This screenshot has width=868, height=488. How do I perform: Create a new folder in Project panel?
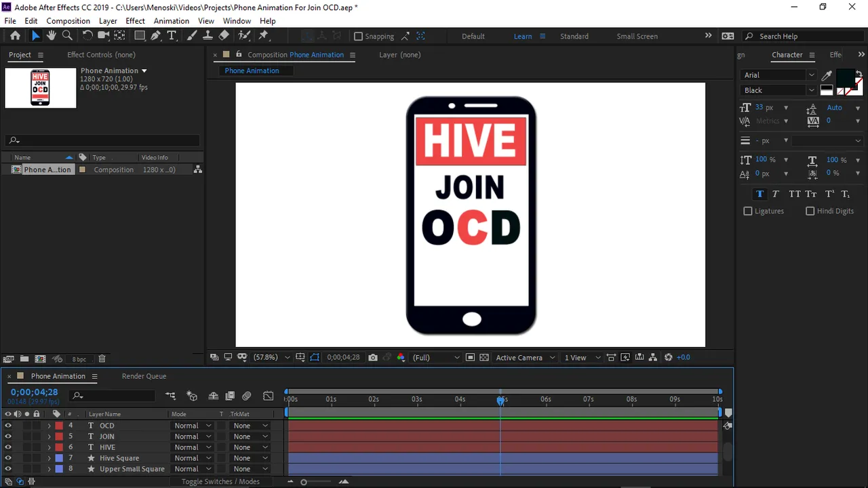24,359
